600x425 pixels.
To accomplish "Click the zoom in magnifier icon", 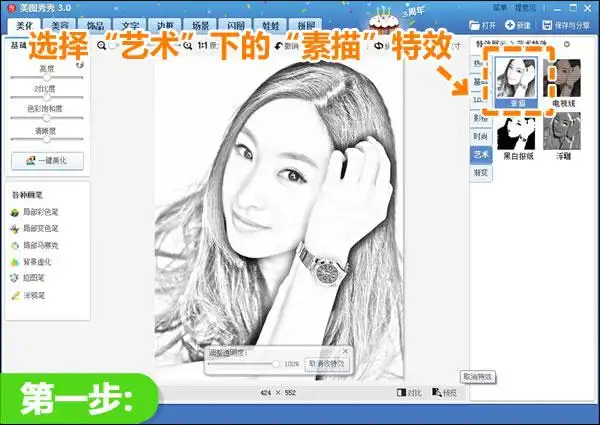I will [x=188, y=46].
